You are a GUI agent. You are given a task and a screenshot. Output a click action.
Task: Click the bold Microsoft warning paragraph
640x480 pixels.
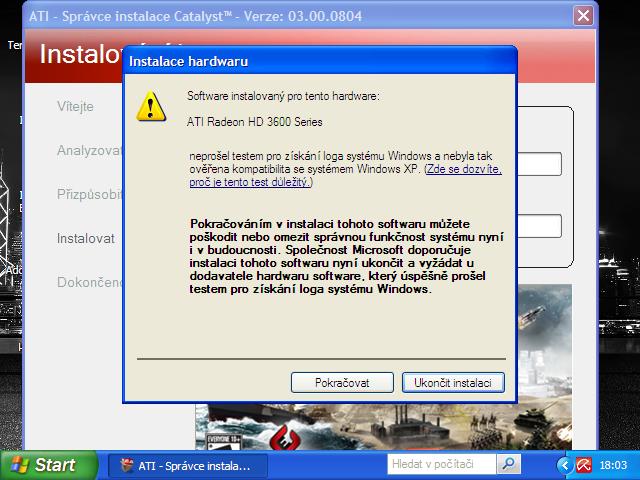pyautogui.click(x=347, y=256)
